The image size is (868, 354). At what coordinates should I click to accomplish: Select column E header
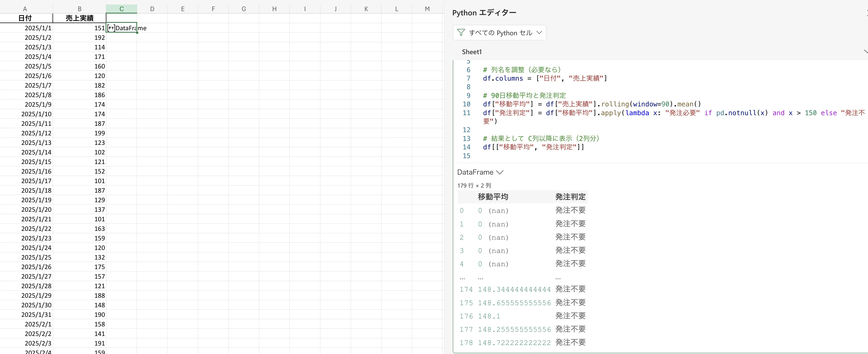click(x=183, y=9)
